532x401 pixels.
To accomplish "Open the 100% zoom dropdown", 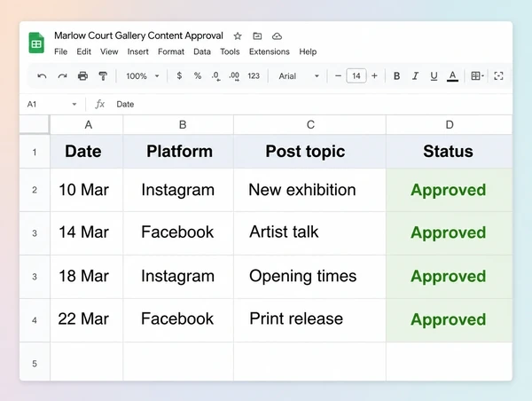I will (x=143, y=76).
